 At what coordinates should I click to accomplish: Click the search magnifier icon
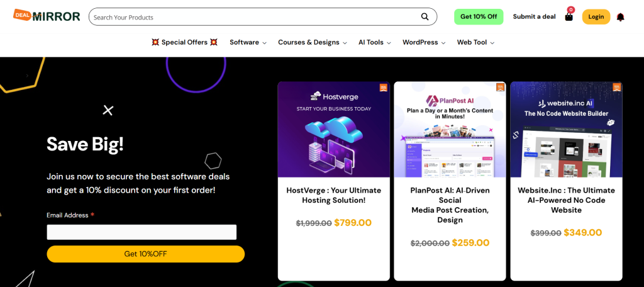[425, 17]
